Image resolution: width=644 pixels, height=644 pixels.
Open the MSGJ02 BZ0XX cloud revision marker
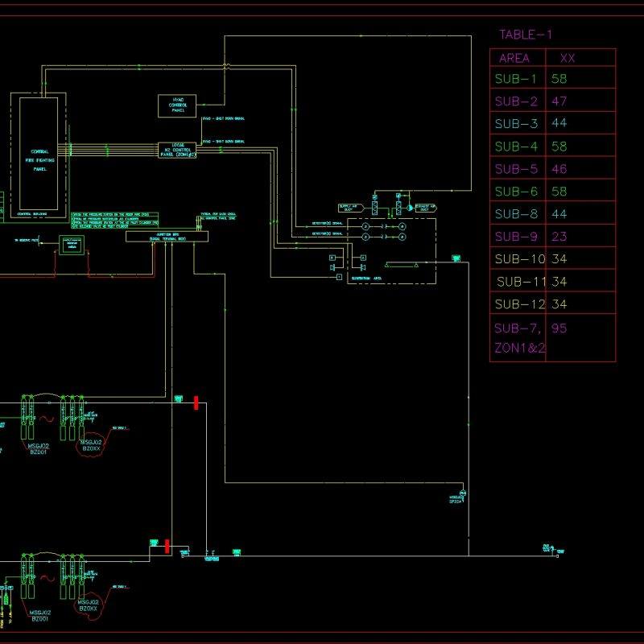(x=91, y=444)
